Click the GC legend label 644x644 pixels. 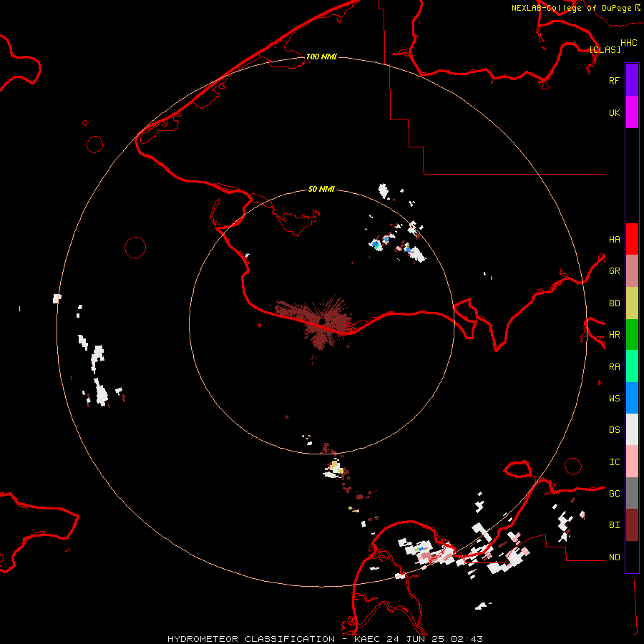pyautogui.click(x=614, y=494)
